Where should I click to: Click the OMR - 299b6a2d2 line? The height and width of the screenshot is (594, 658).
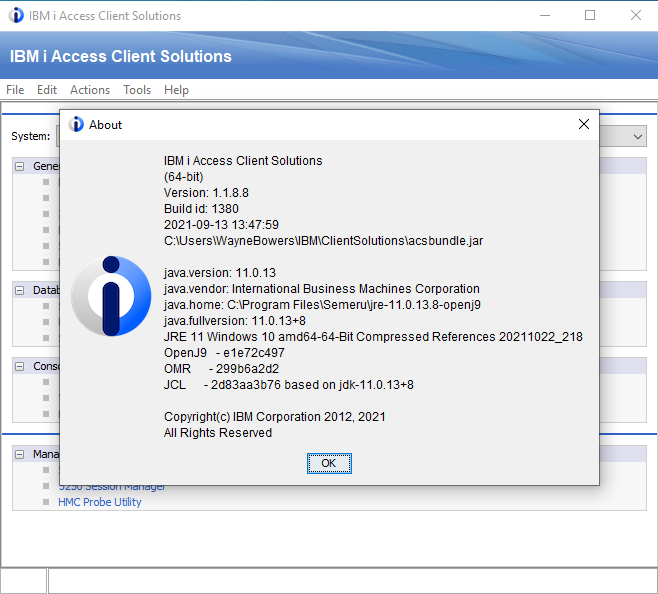pyautogui.click(x=221, y=369)
